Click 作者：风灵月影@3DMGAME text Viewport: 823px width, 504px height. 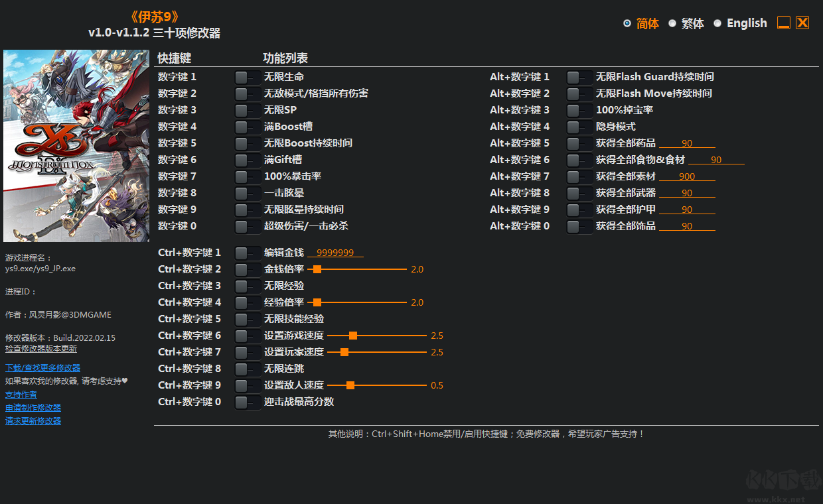[58, 315]
